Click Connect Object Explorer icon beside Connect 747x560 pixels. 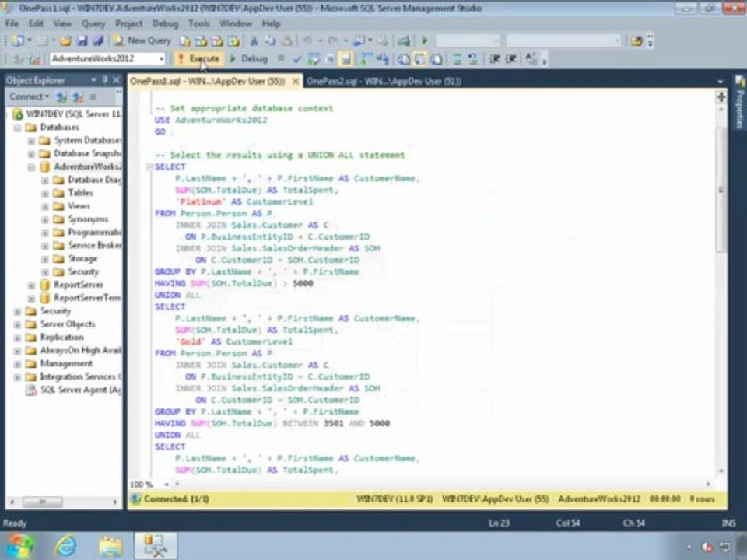[61, 97]
